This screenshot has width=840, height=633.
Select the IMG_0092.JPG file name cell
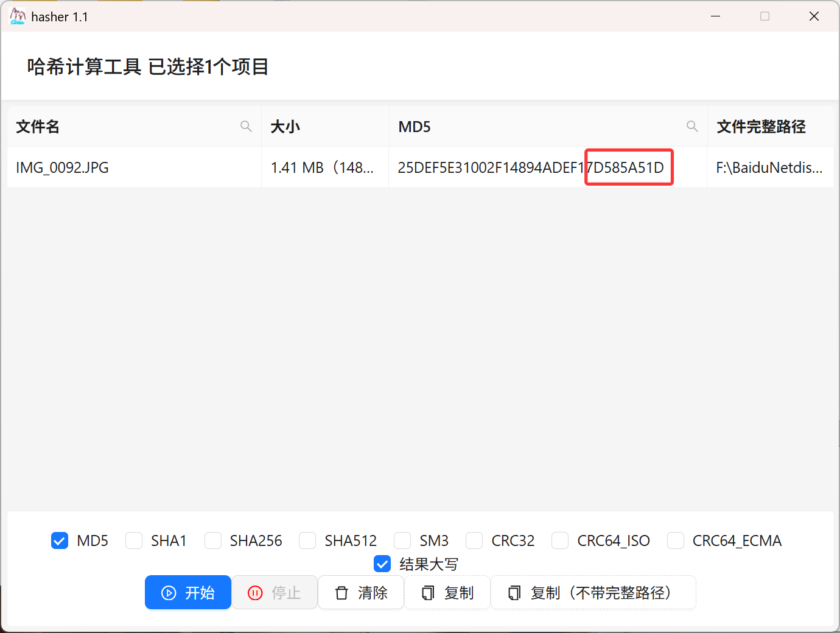(135, 167)
